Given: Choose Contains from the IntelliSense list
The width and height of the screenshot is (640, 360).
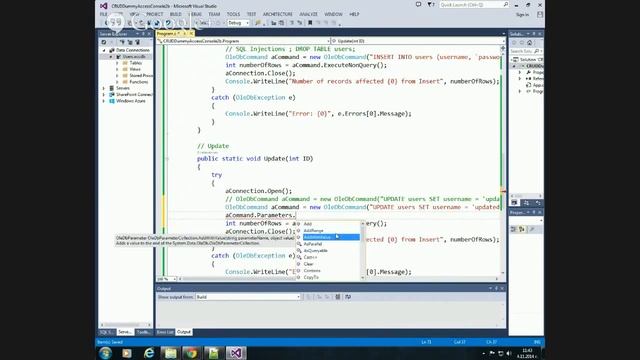Looking at the screenshot, I should click(312, 271).
